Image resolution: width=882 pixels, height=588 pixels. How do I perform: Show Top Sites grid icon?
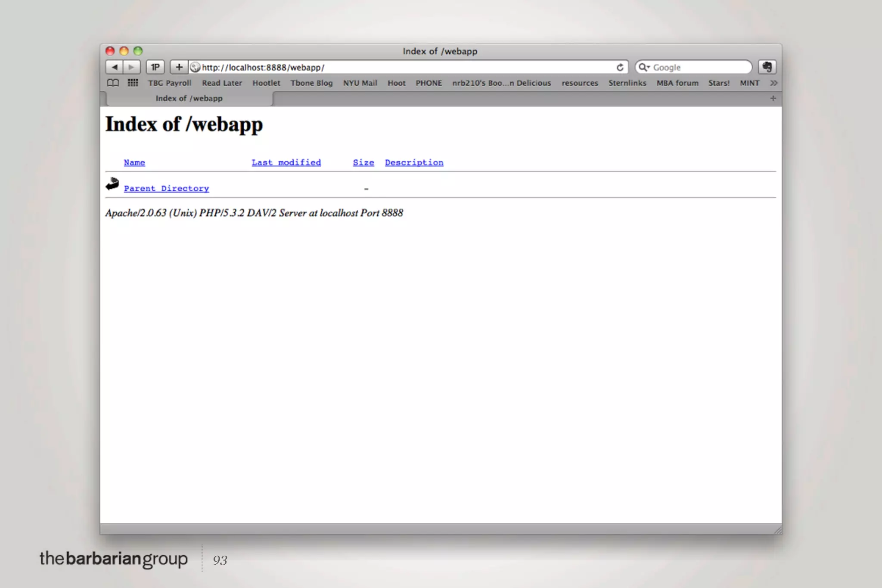[x=133, y=83]
